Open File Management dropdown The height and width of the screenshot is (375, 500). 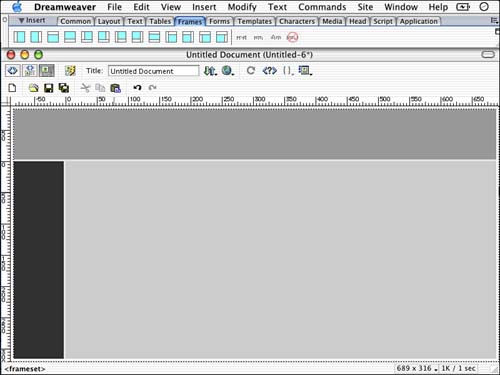pos(210,71)
